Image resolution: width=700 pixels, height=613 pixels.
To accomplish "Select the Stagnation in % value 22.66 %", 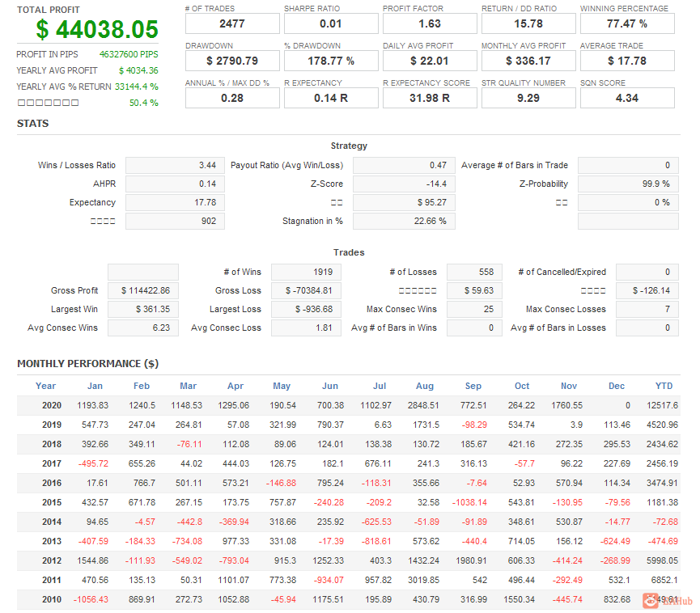I will 404,221.
